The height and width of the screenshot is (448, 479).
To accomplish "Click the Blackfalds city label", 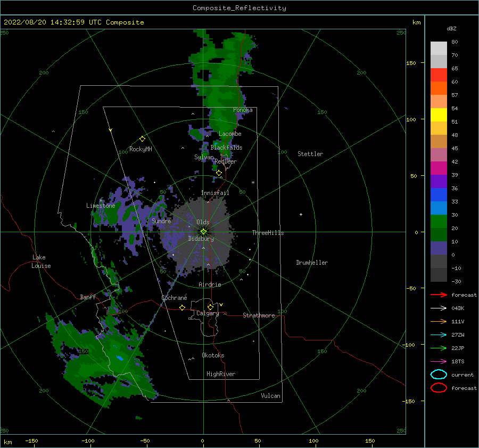I will (226, 148).
